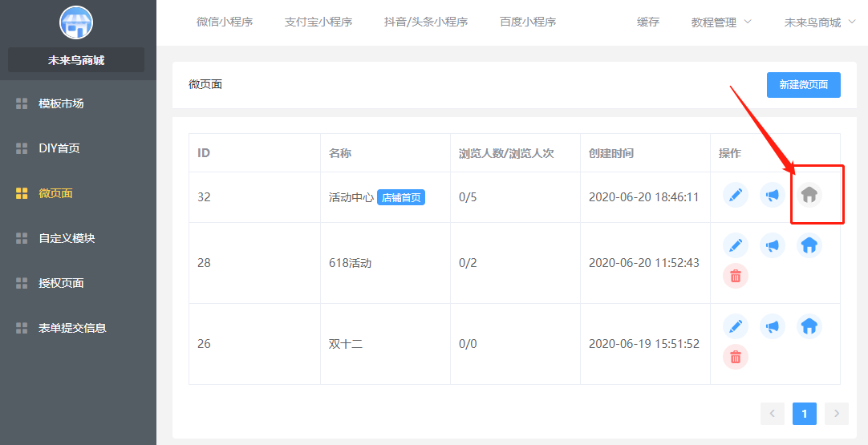Select 模板市场 in the sidebar
Screen dimensions: 868x445
[x=61, y=103]
